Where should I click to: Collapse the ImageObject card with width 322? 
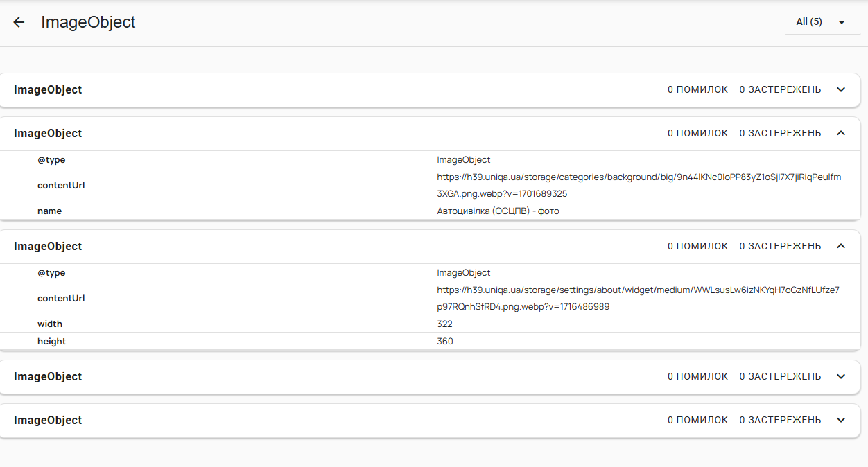(x=841, y=247)
